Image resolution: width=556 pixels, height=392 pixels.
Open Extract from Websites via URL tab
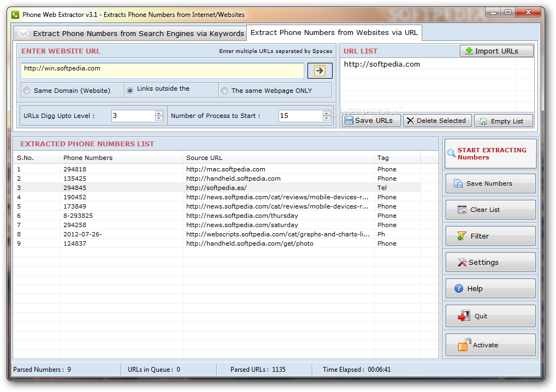pos(334,33)
